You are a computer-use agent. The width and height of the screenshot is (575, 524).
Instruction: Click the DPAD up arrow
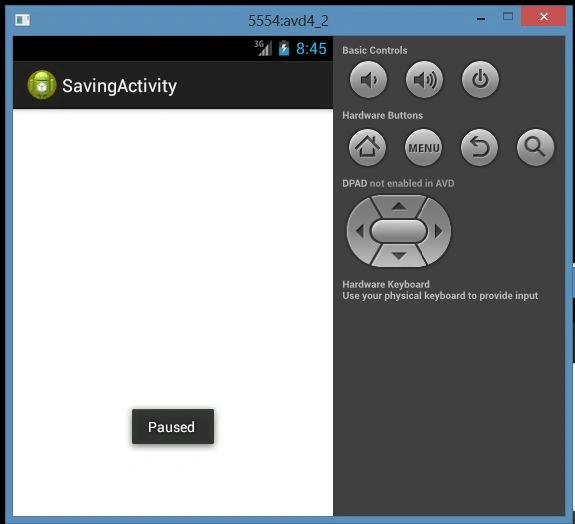tap(399, 206)
